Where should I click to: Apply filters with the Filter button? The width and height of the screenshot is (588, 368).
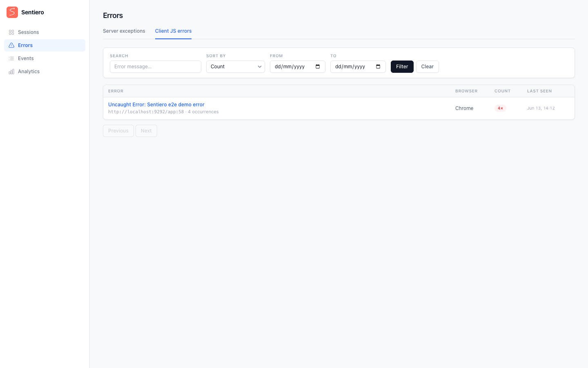402,67
